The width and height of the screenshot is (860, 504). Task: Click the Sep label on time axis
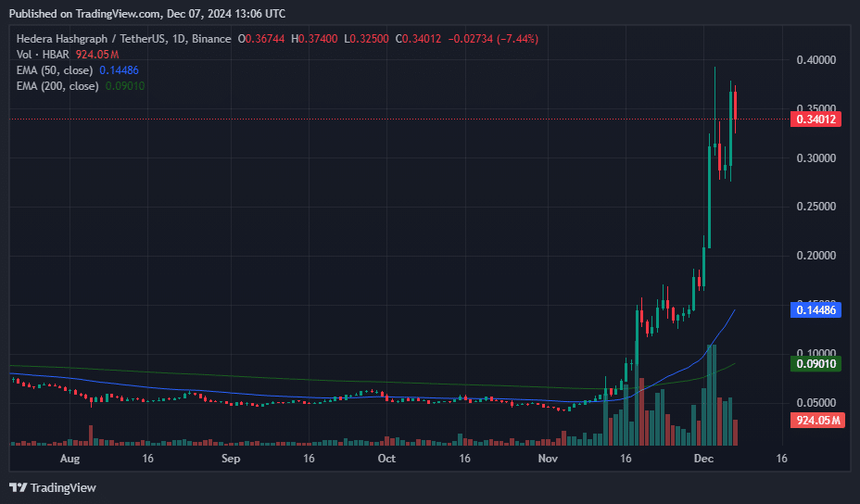tap(231, 459)
